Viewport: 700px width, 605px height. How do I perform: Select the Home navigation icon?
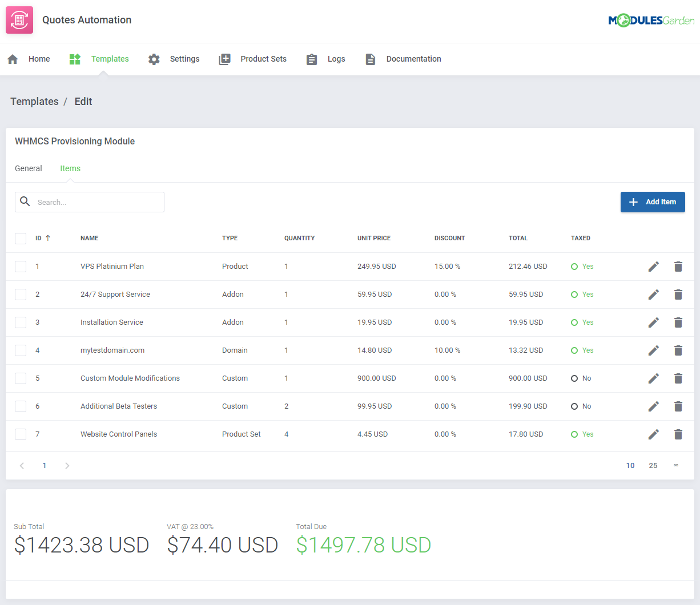(x=13, y=59)
